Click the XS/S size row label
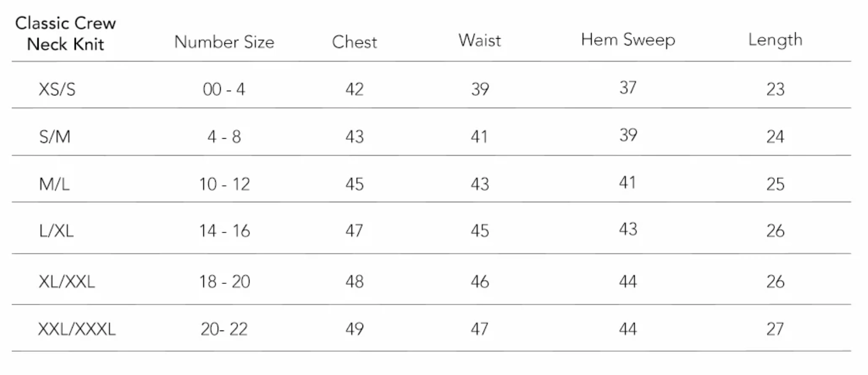The height and width of the screenshot is (375, 868). tap(57, 89)
